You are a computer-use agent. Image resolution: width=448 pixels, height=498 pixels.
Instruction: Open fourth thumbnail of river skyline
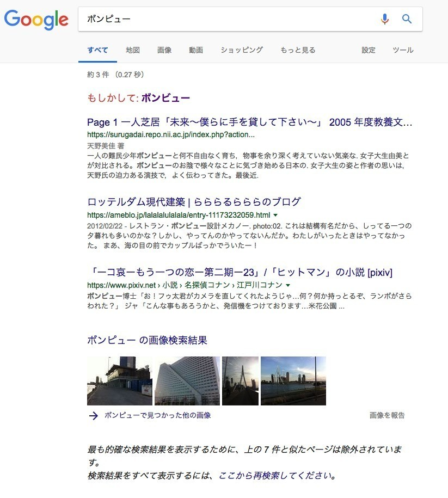coord(293,381)
